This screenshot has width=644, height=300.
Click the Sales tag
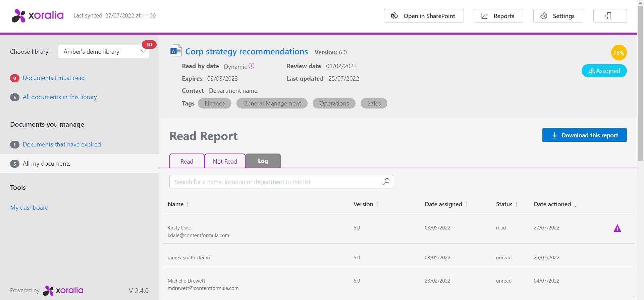374,103
